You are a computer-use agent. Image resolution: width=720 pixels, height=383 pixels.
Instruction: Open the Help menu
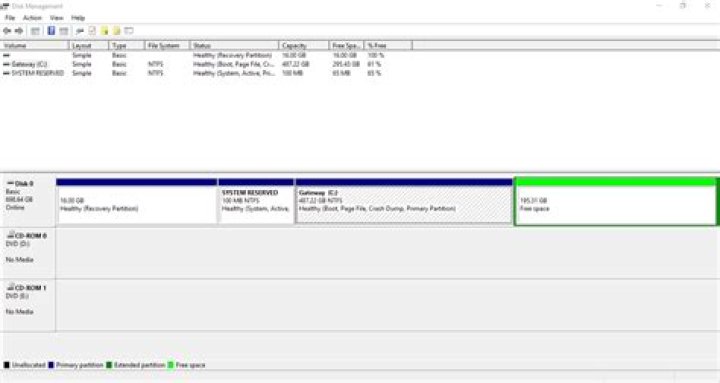[x=78, y=18]
